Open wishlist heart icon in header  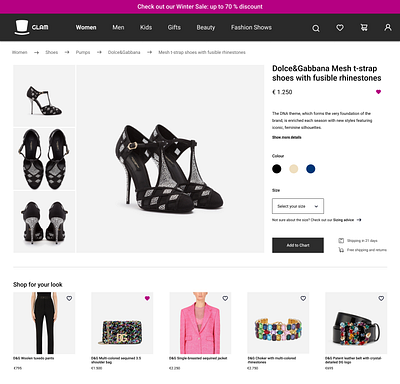pyautogui.click(x=340, y=28)
